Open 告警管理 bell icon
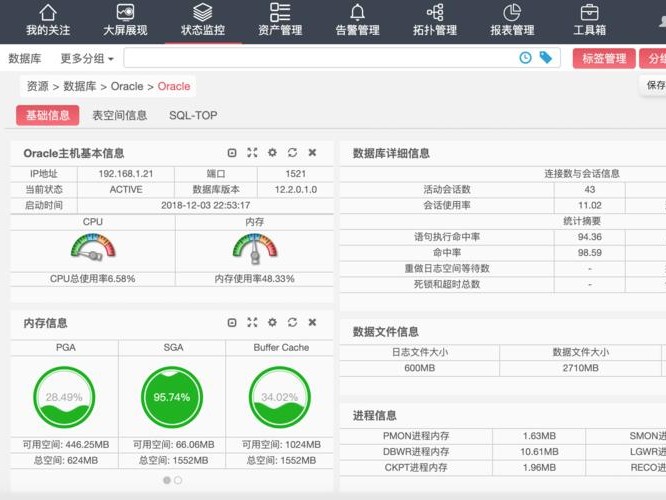 [x=358, y=13]
